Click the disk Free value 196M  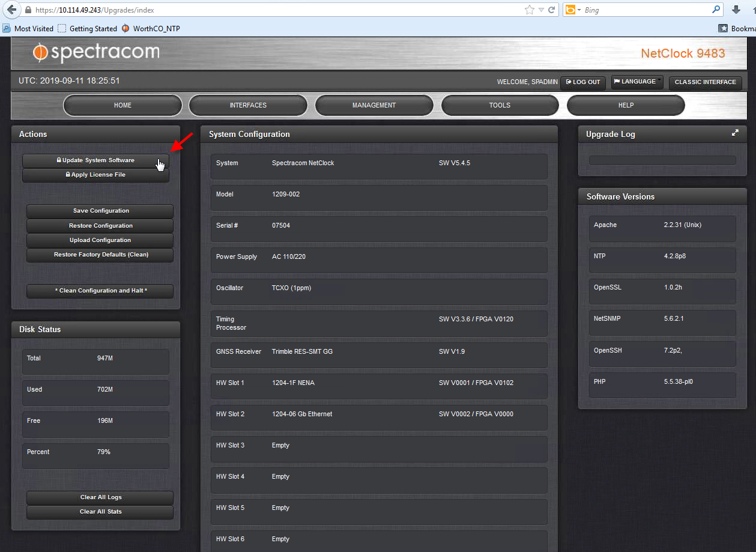click(105, 420)
